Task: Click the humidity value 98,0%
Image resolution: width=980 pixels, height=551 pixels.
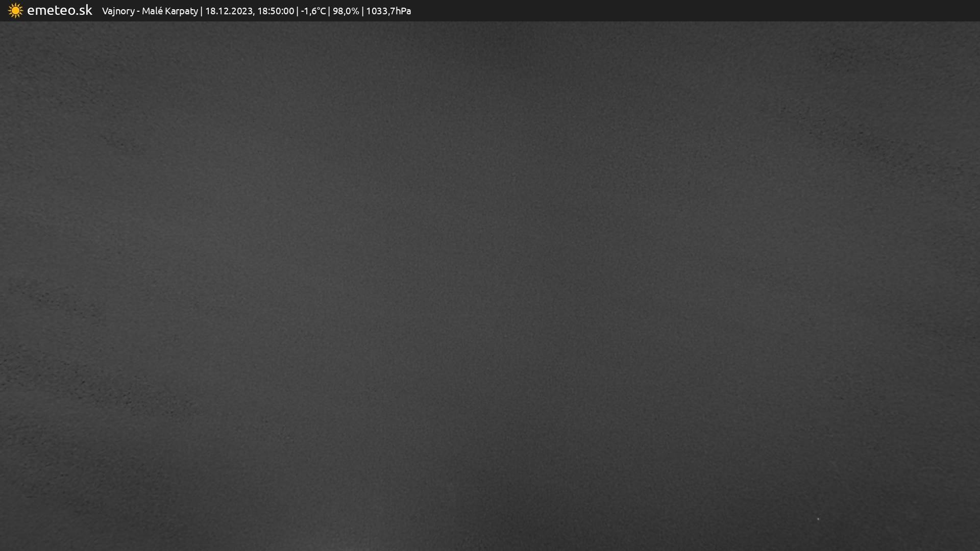Action: point(346,11)
